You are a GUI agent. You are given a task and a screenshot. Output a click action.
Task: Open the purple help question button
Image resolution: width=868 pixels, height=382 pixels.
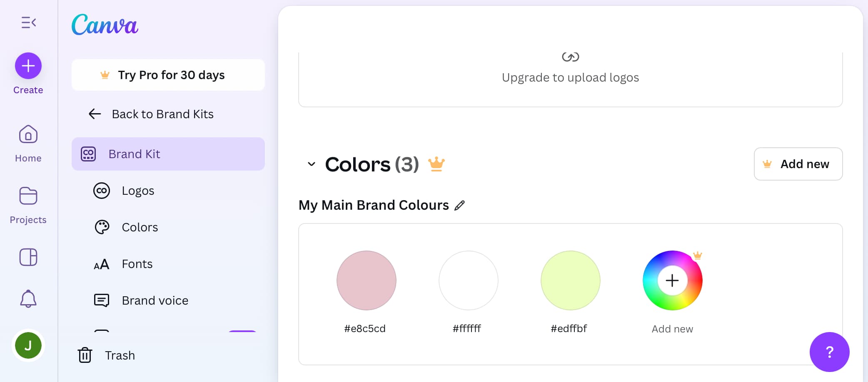[829, 352]
